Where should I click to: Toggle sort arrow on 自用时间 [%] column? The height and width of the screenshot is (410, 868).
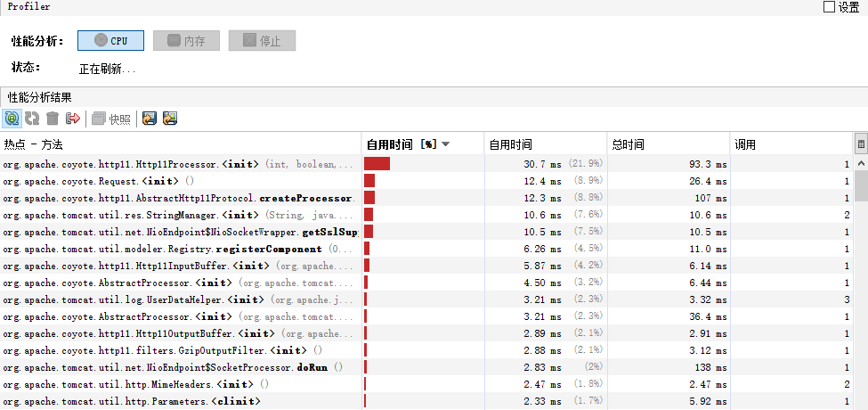[x=445, y=144]
